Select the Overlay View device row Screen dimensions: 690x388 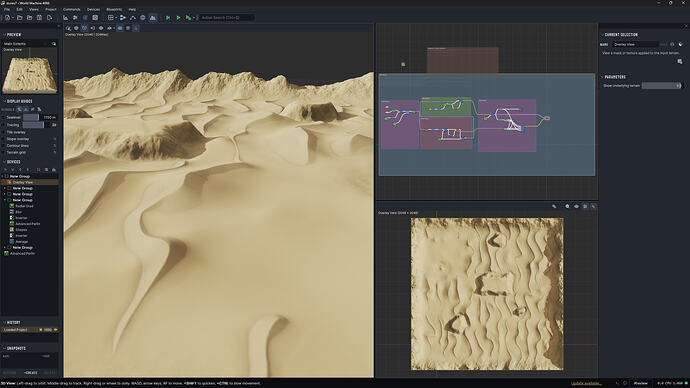click(30, 182)
